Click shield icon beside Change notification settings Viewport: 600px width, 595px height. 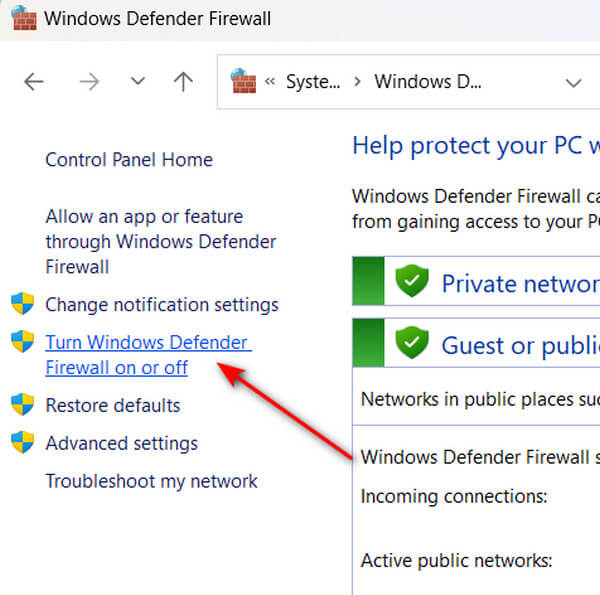23,303
